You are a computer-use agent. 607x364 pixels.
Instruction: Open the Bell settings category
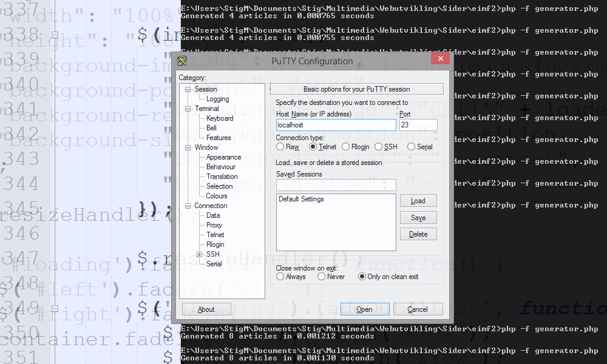click(x=211, y=128)
